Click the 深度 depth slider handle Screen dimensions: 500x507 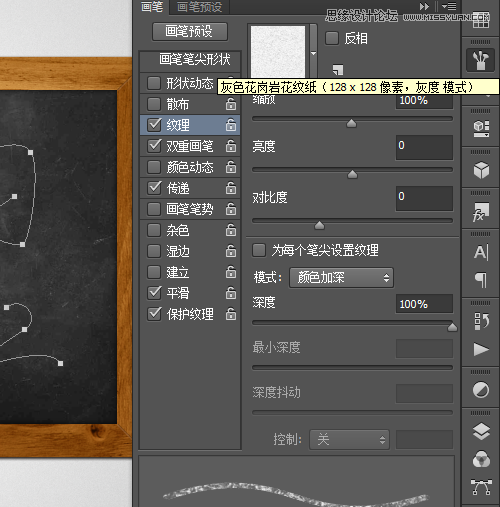pyautogui.click(x=452, y=327)
